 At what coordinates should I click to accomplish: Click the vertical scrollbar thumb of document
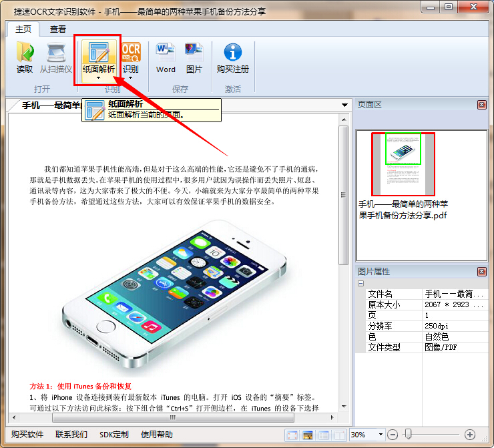pyautogui.click(x=343, y=196)
